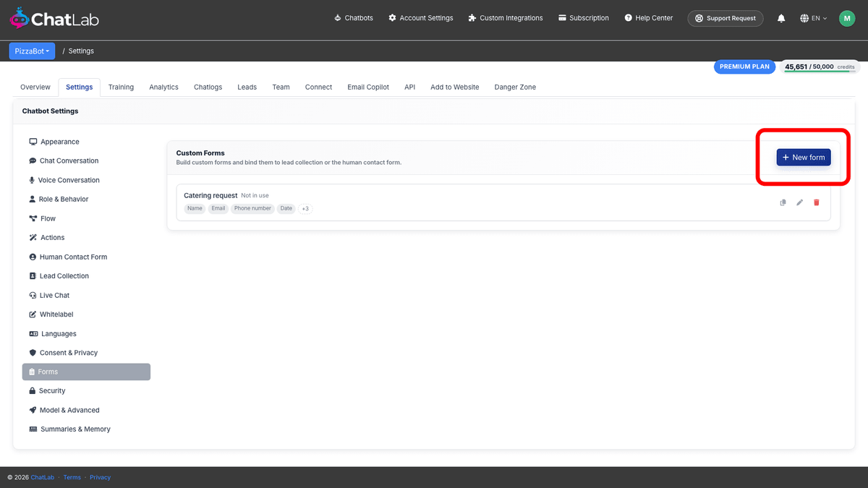Open Whitelabel settings
868x488 pixels.
pos(86,314)
